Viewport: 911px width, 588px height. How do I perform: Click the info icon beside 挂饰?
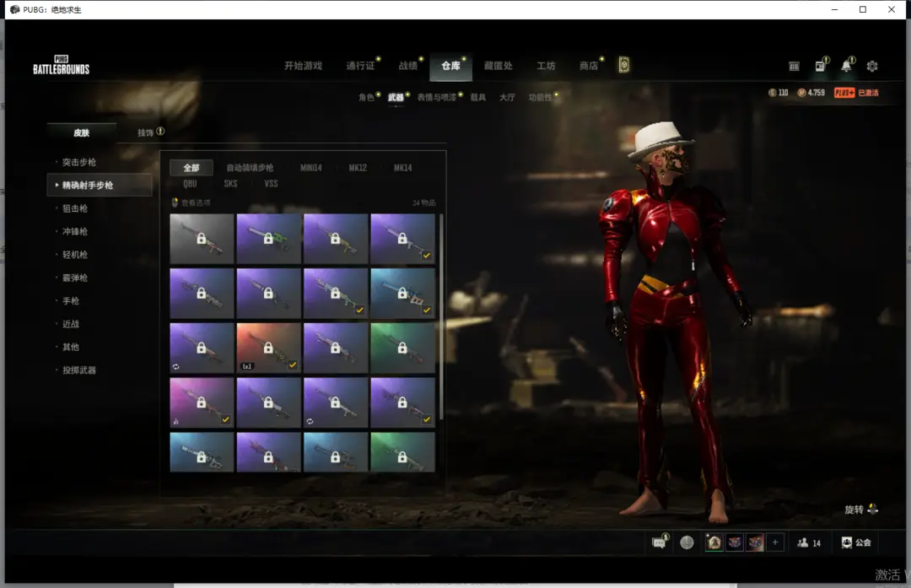(160, 132)
